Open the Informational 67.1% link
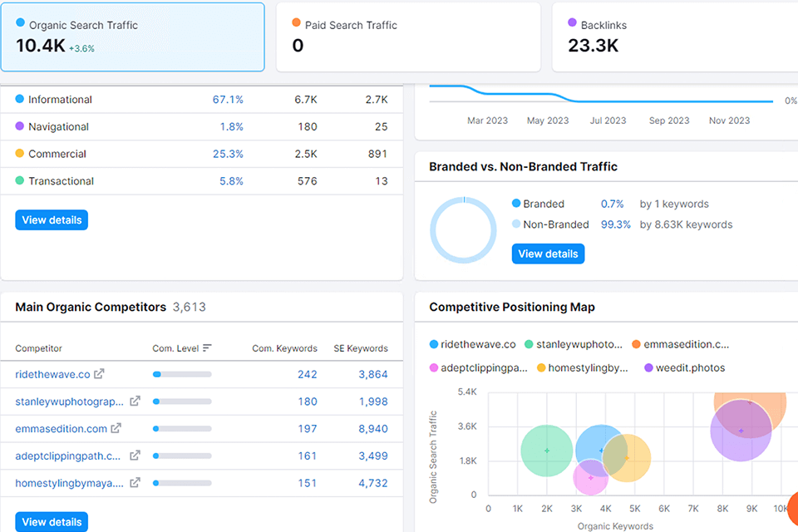Image resolution: width=798 pixels, height=532 pixels. [x=228, y=100]
